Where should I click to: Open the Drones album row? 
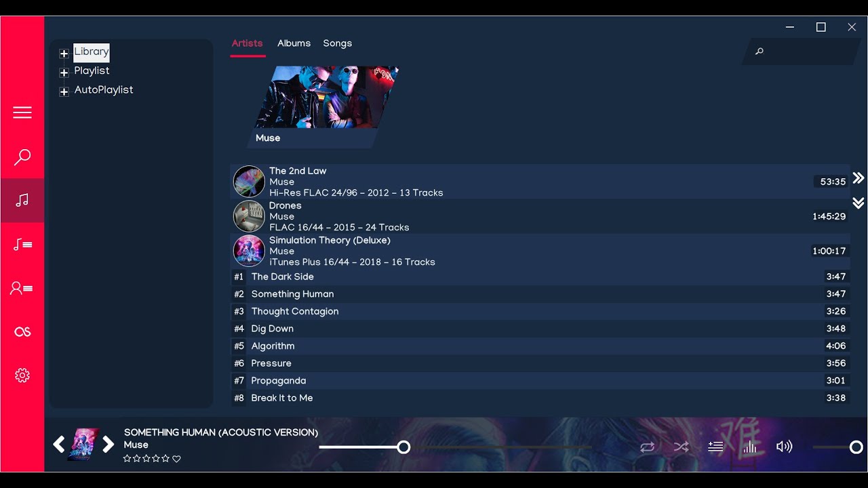[540, 216]
